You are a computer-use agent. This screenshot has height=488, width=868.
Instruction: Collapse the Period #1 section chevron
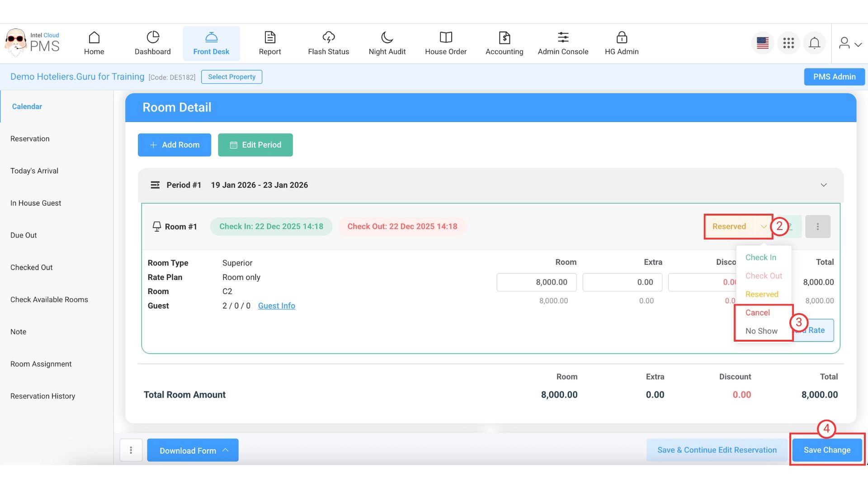coord(823,185)
